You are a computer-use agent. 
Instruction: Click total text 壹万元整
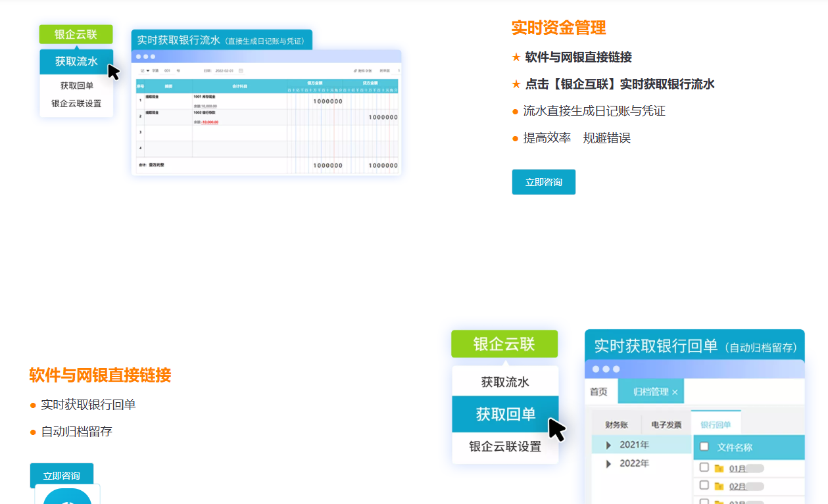[157, 165]
